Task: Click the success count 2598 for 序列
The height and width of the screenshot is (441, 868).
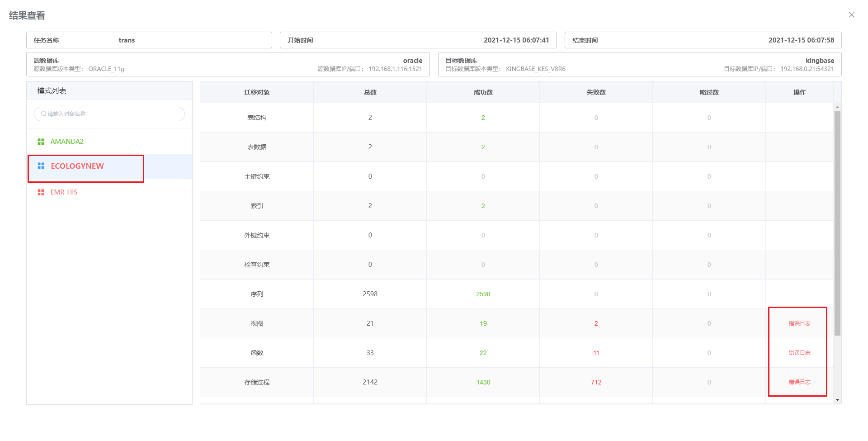Action: point(483,294)
